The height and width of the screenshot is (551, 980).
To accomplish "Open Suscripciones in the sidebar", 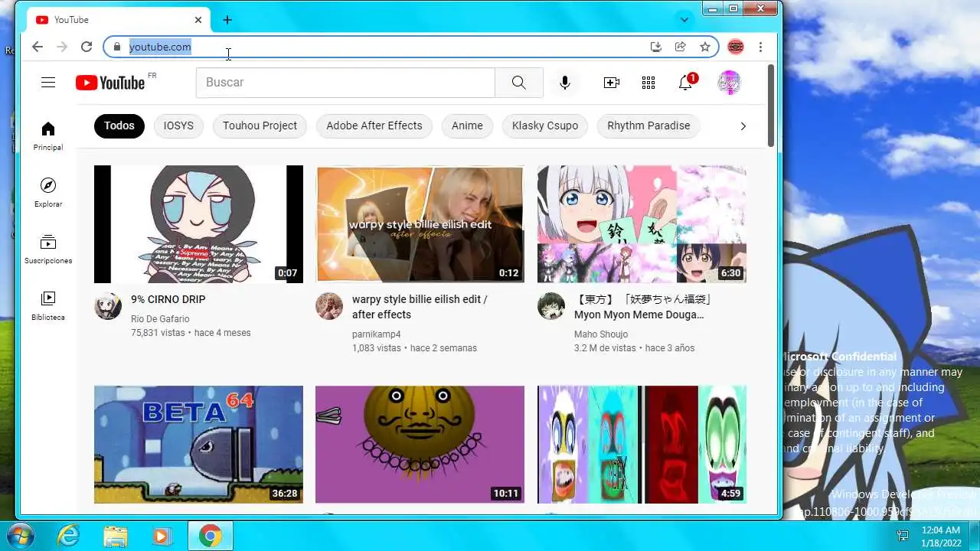I will tap(48, 249).
